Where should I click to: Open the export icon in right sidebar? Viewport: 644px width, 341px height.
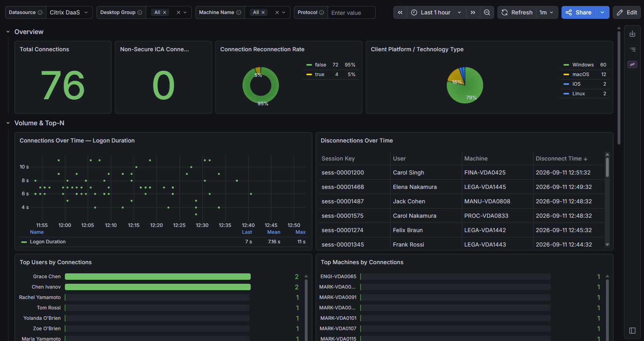pyautogui.click(x=632, y=34)
